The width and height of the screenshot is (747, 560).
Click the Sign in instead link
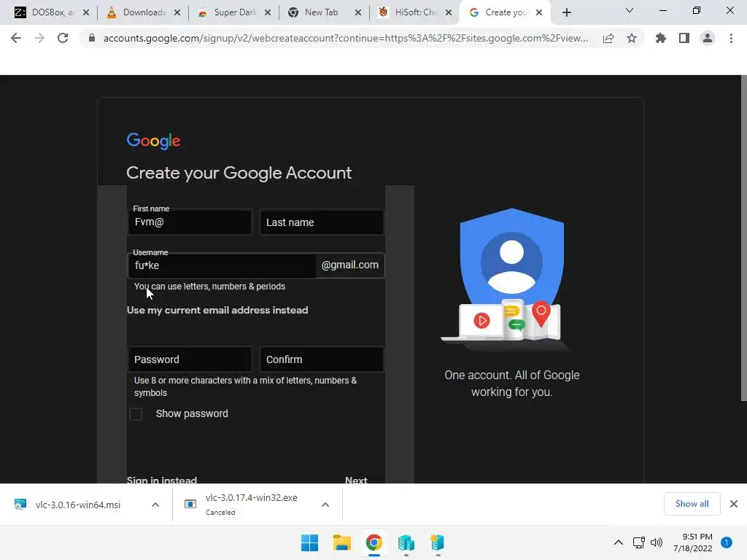click(x=161, y=480)
